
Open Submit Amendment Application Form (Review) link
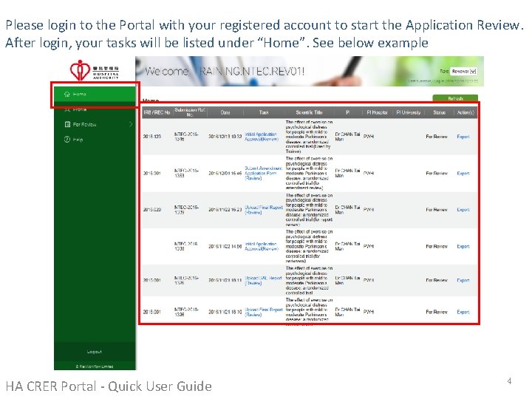[263, 173]
